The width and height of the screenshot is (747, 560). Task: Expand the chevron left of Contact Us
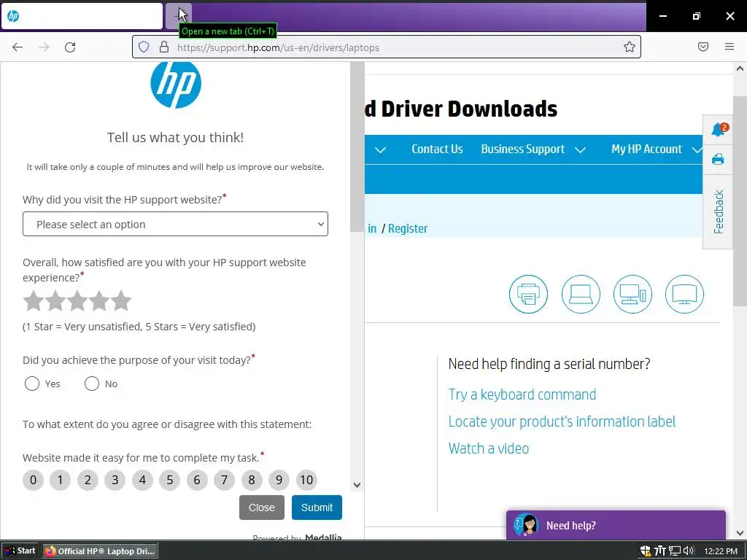pyautogui.click(x=380, y=150)
